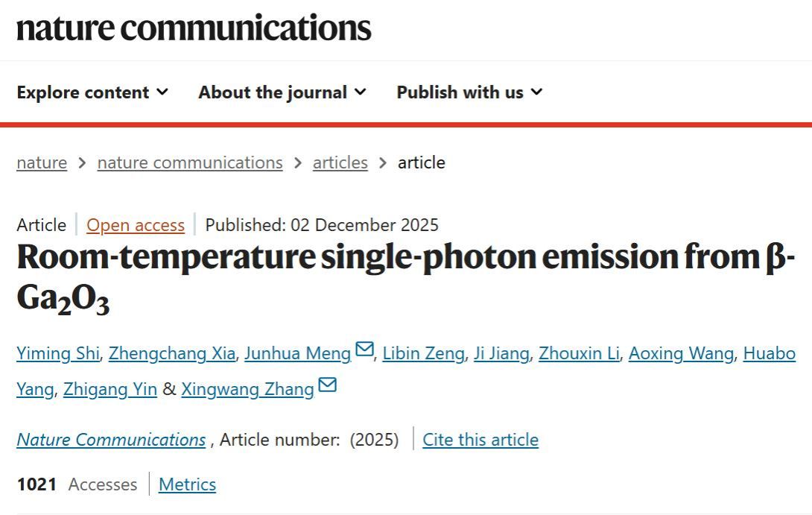Expand the Publish with us menu
This screenshot has height=515, width=812.
coord(469,92)
